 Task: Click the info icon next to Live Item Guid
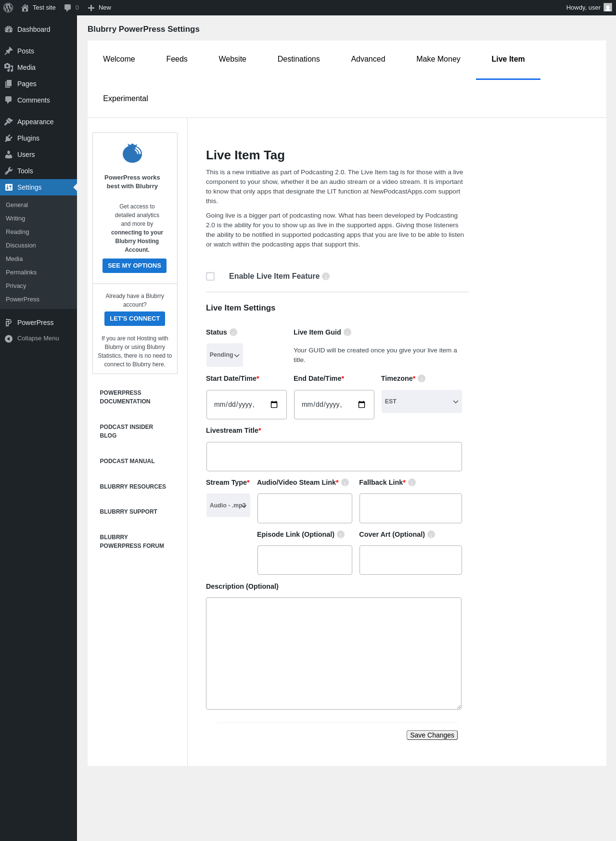[x=347, y=332]
